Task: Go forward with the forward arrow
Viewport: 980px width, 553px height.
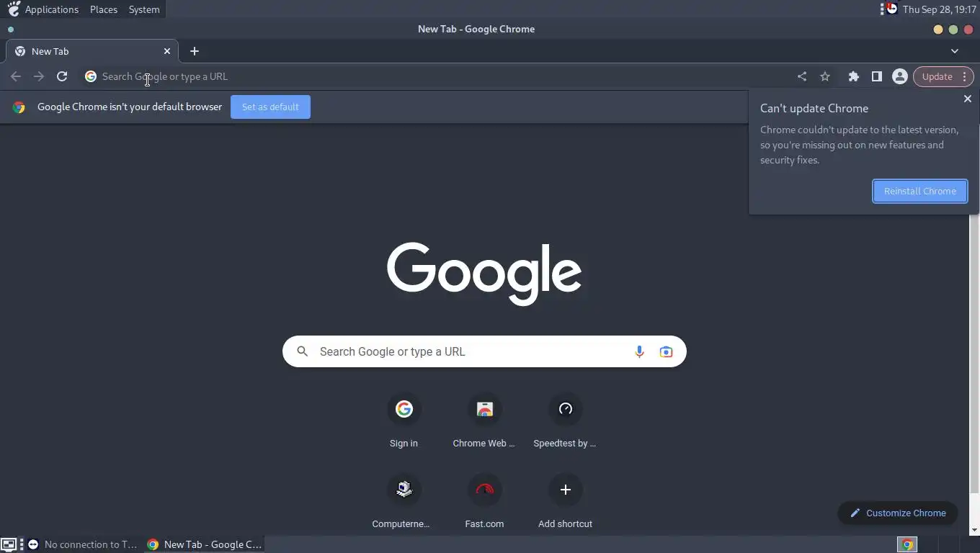Action: [x=39, y=76]
